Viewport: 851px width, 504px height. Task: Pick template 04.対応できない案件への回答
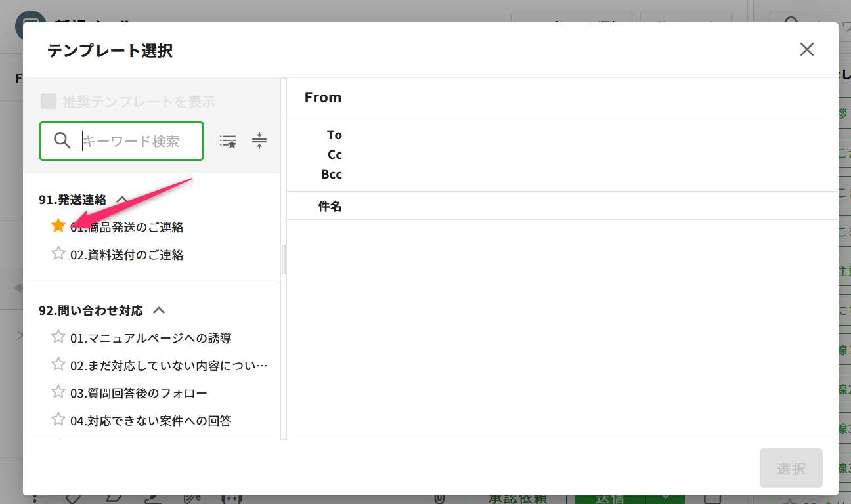tap(150, 421)
